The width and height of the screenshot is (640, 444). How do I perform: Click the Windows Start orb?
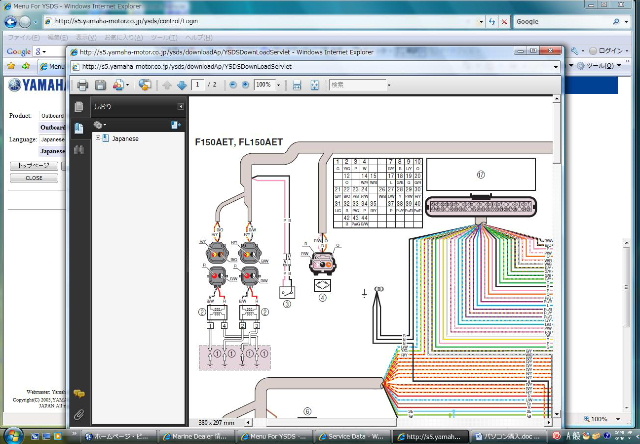coord(13,435)
